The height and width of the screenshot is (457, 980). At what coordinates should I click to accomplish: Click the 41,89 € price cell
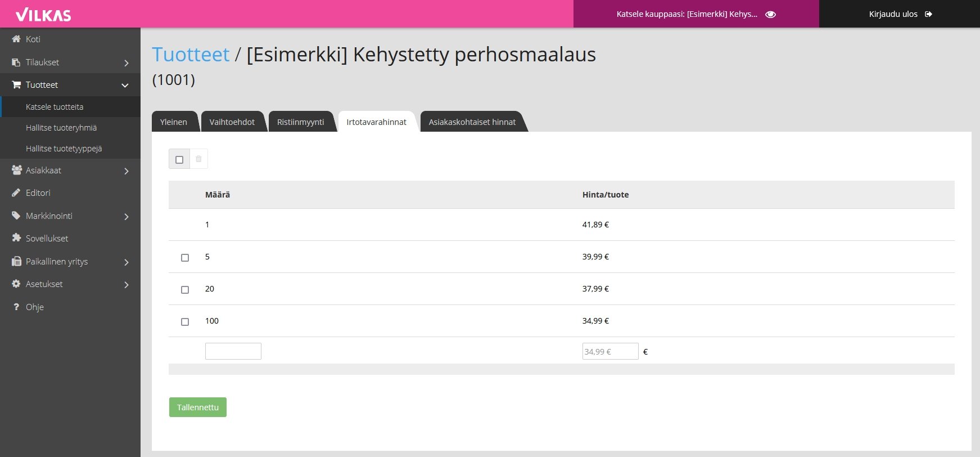pos(595,225)
